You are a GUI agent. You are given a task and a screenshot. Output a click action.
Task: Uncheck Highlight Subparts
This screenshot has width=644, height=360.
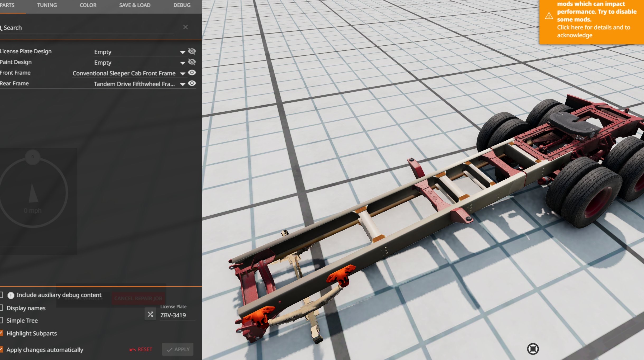coord(1,333)
